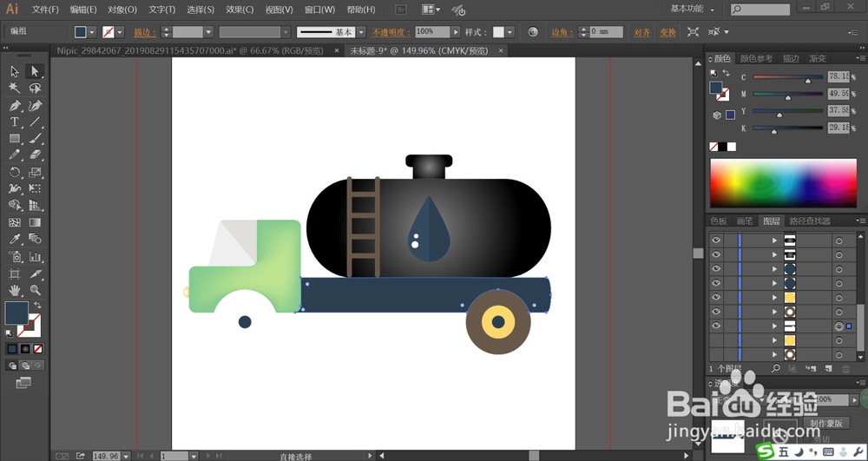Screen dimensions: 868x461
Task: Show the hidden yellow square layer
Action: [x=716, y=340]
